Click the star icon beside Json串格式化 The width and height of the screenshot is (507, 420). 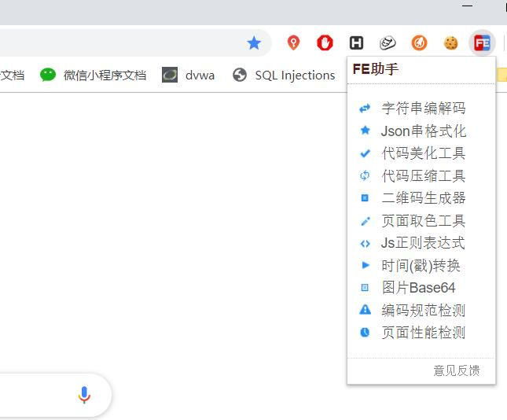(x=365, y=130)
